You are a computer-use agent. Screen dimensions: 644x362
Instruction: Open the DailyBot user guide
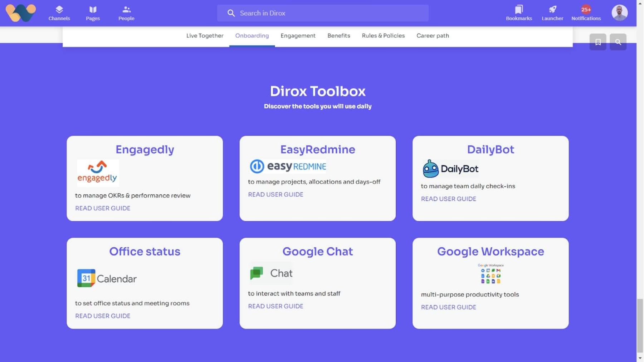tap(448, 199)
